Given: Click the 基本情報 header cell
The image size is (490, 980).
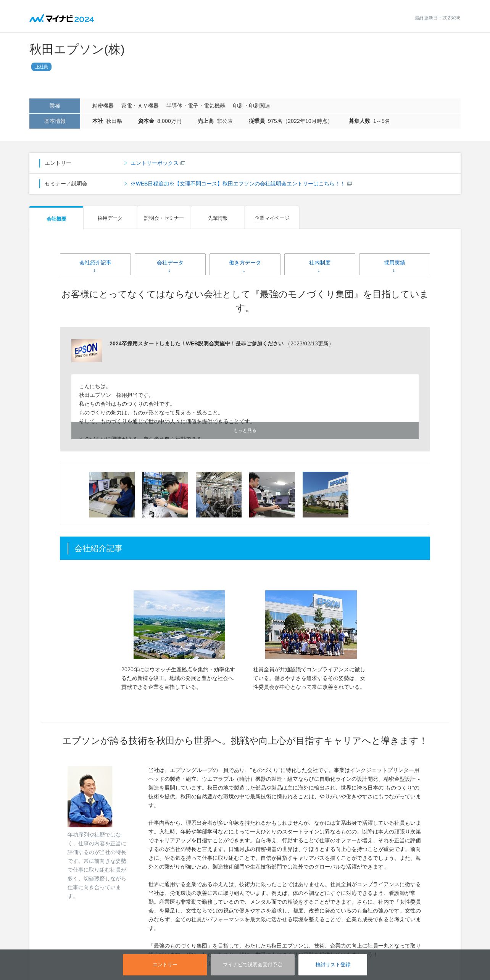Looking at the screenshot, I should [x=55, y=121].
